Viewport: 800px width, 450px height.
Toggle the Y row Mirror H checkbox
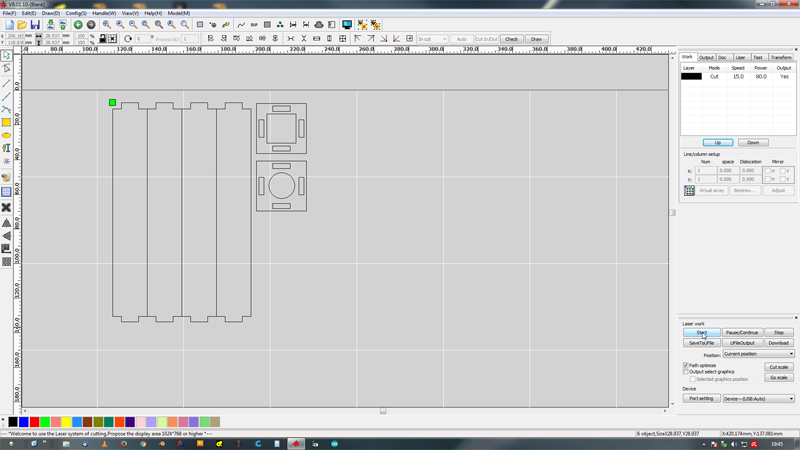click(x=768, y=179)
